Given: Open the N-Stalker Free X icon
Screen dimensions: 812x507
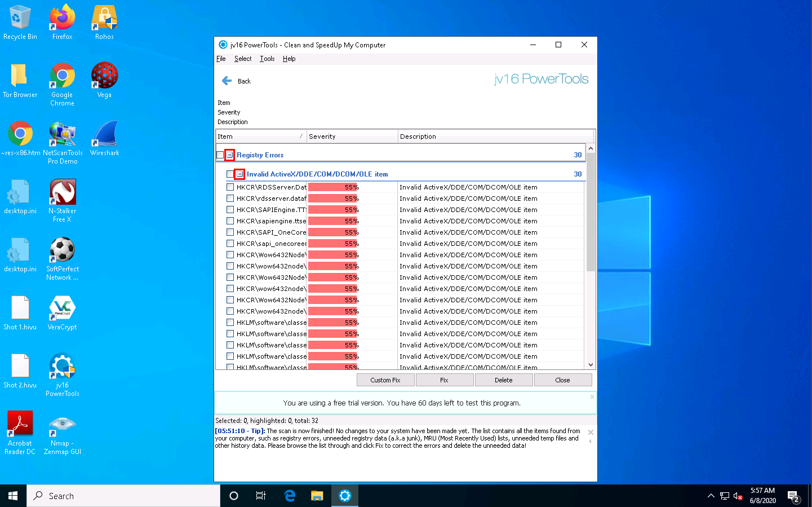Looking at the screenshot, I should (x=63, y=201).
